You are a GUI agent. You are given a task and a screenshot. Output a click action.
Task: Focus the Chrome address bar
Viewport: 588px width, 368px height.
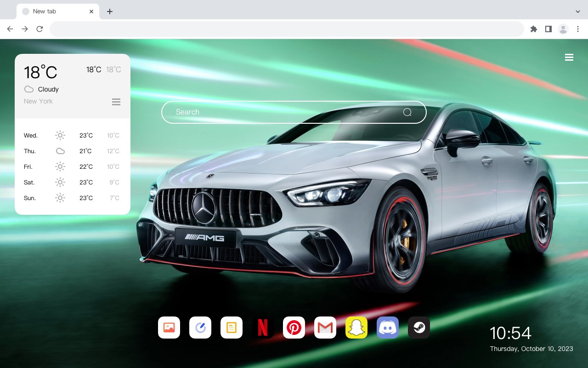click(x=287, y=29)
